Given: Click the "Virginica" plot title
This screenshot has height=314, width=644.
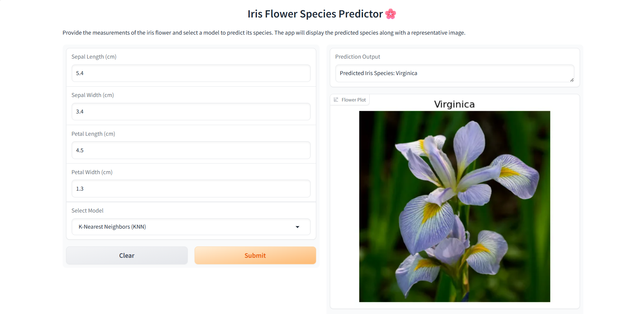Looking at the screenshot, I should click(454, 104).
